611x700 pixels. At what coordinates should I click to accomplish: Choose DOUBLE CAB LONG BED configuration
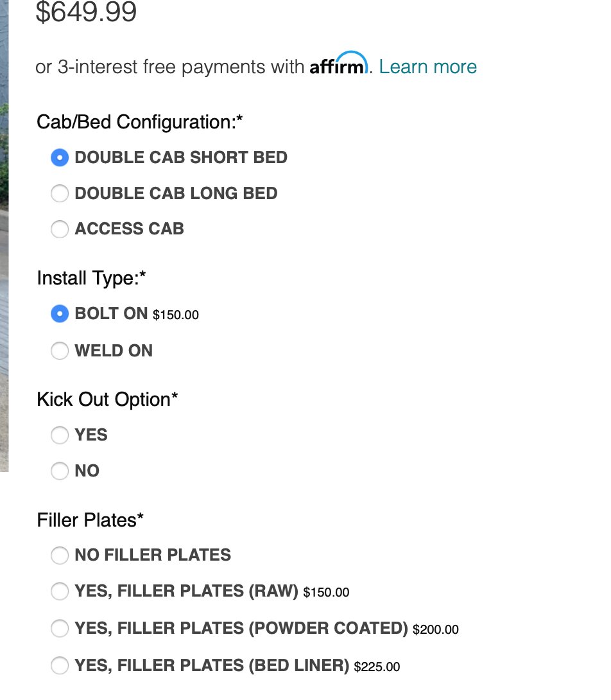59,193
